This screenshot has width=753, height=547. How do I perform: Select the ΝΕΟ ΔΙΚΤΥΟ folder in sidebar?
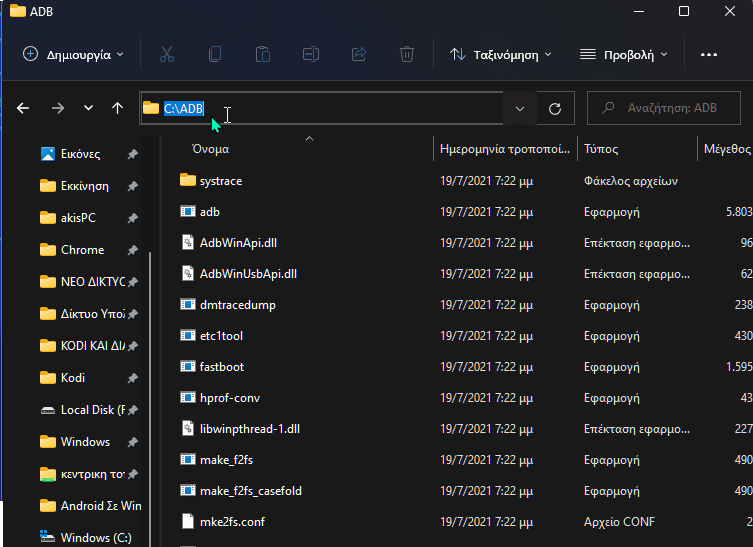(x=92, y=282)
